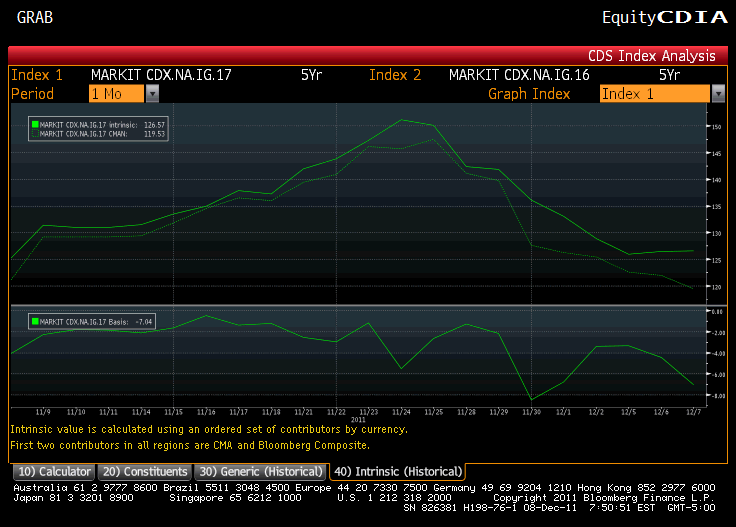This screenshot has width=736, height=527.
Task: Select the 40) Intrinsic (Historical) tab
Action: 398,471
